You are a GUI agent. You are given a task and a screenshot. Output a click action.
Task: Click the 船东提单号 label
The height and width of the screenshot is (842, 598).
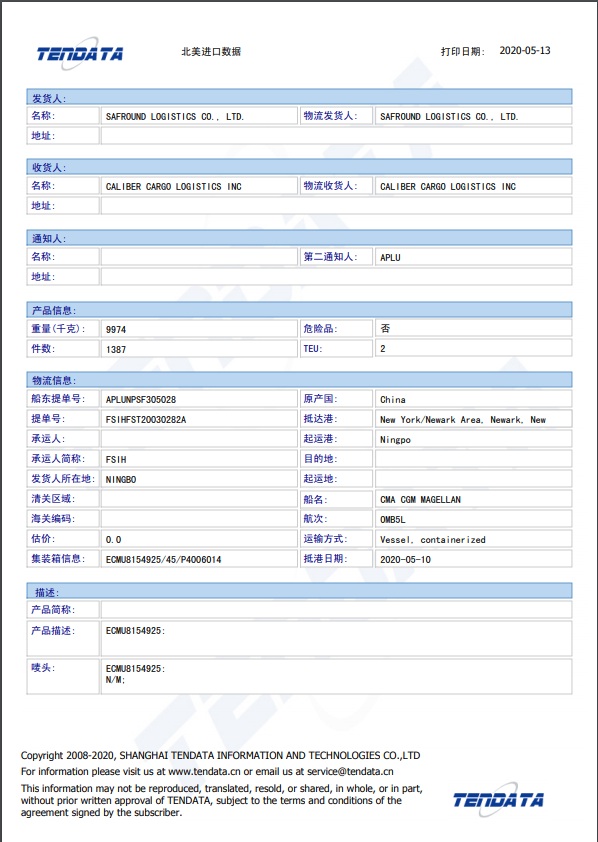pos(58,398)
